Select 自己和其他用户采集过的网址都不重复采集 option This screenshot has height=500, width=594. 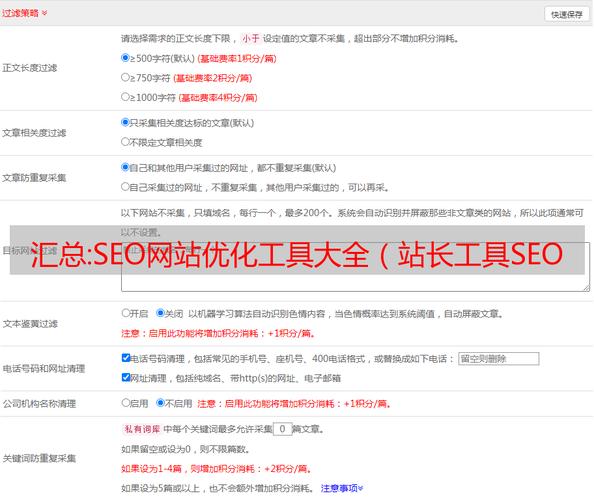pyautogui.click(x=125, y=167)
